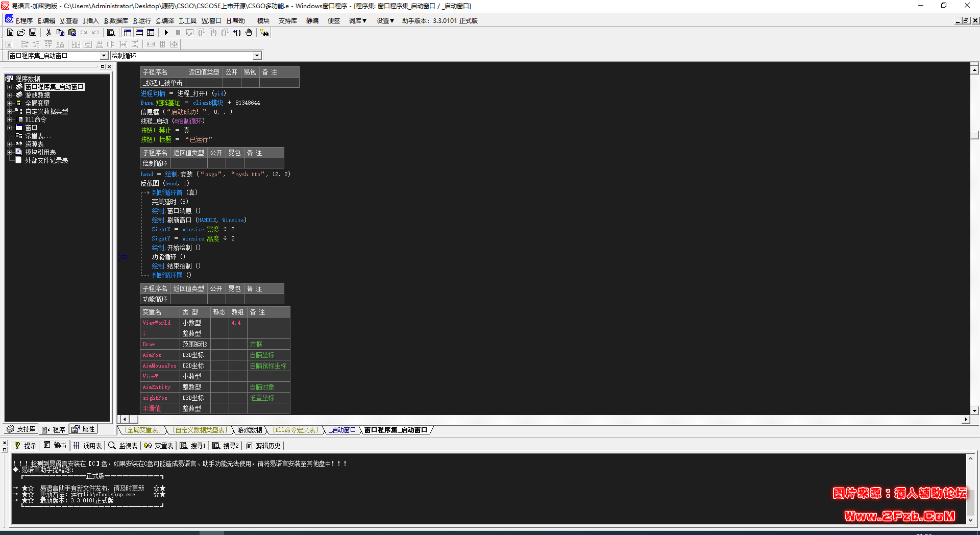The image size is (980, 535).
Task: Click the Save file floppy icon
Action: (33, 33)
